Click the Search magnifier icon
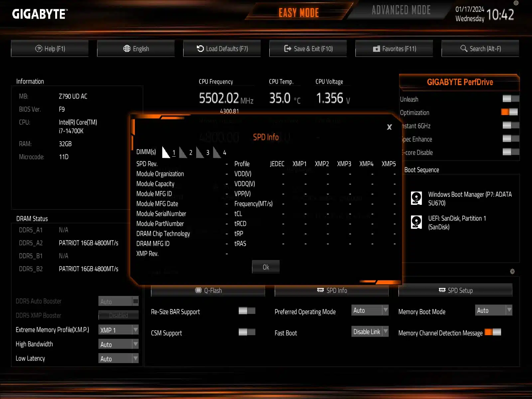The width and height of the screenshot is (532, 399). (464, 49)
